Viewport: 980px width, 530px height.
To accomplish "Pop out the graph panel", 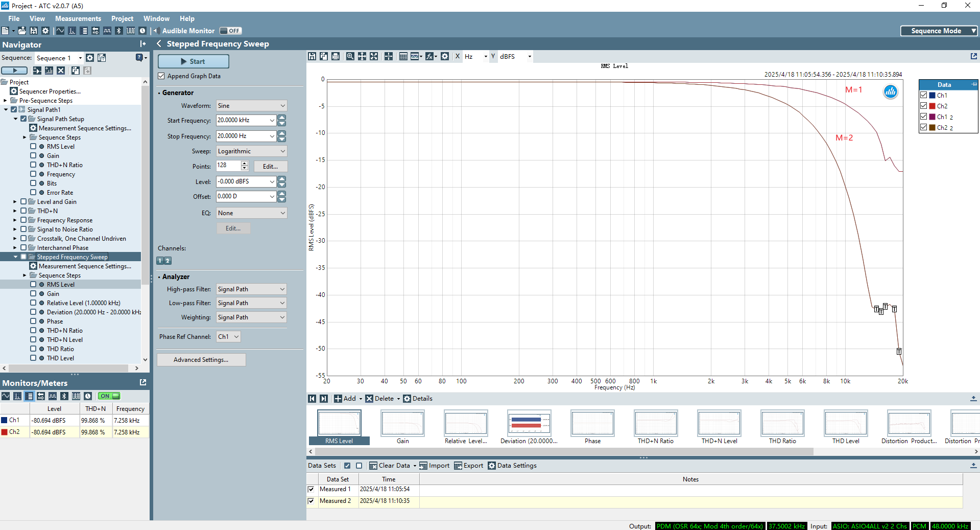I will pyautogui.click(x=973, y=56).
